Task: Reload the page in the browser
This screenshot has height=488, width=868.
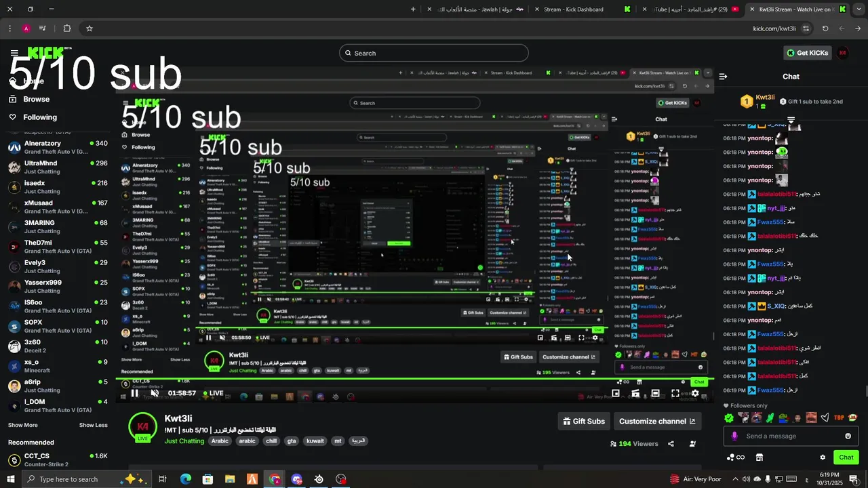Action: (825, 28)
